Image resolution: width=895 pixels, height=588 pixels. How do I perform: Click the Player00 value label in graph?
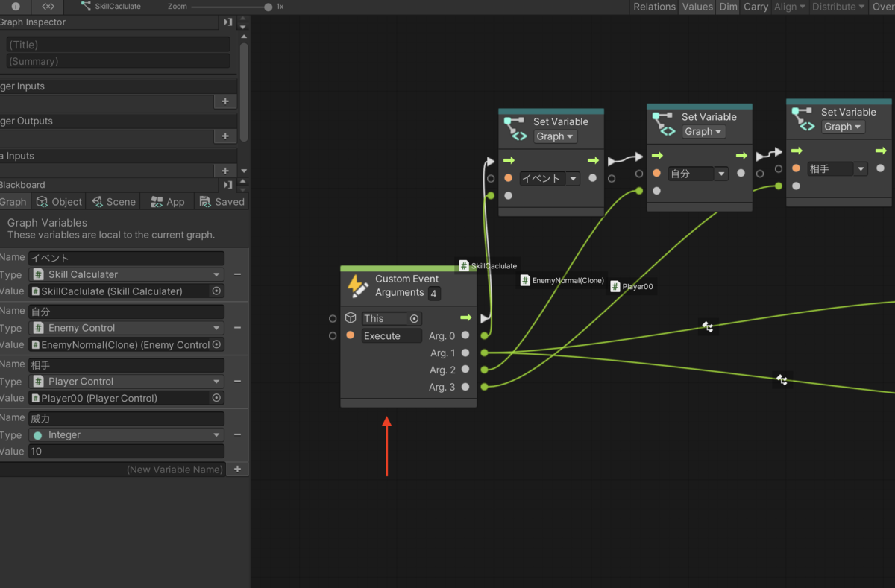(632, 286)
